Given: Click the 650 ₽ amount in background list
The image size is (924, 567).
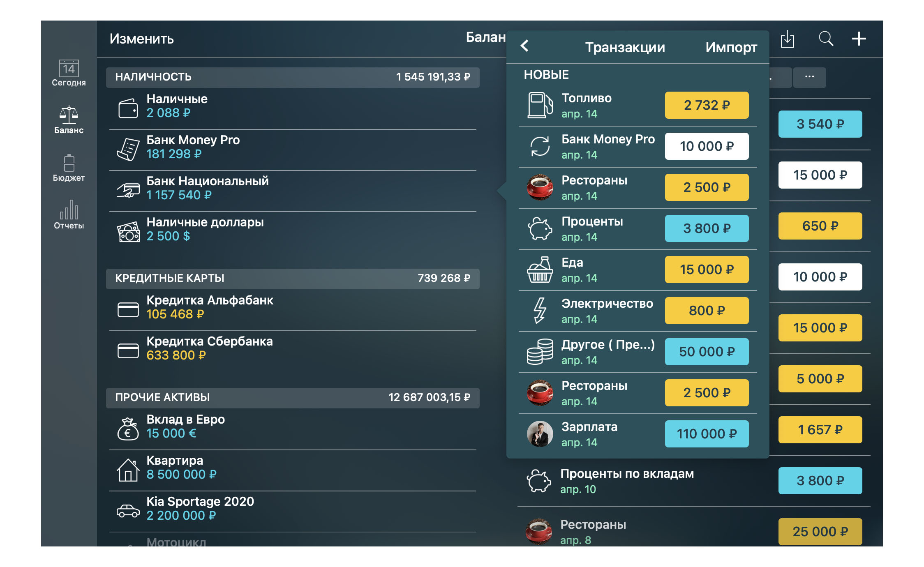Looking at the screenshot, I should 820,226.
